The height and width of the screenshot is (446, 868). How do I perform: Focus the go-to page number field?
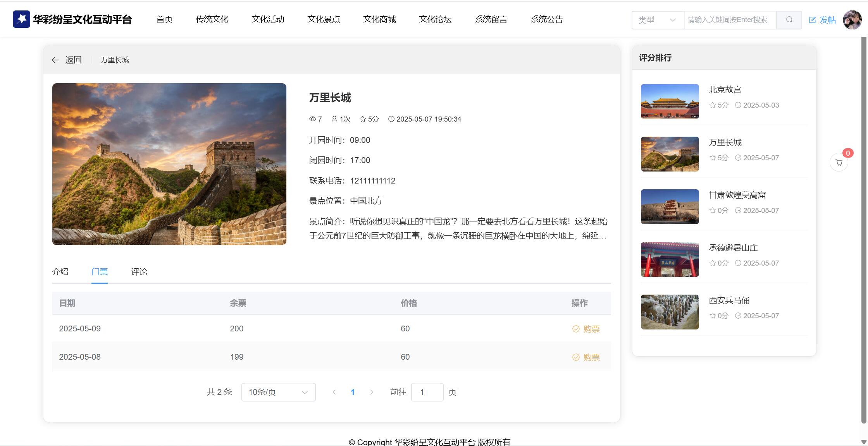pyautogui.click(x=427, y=392)
